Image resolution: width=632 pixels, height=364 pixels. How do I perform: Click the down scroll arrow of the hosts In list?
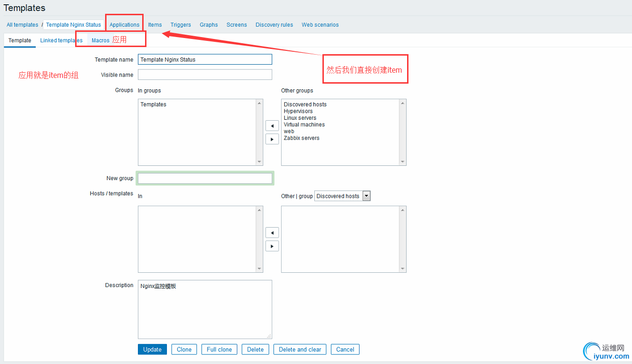259,269
